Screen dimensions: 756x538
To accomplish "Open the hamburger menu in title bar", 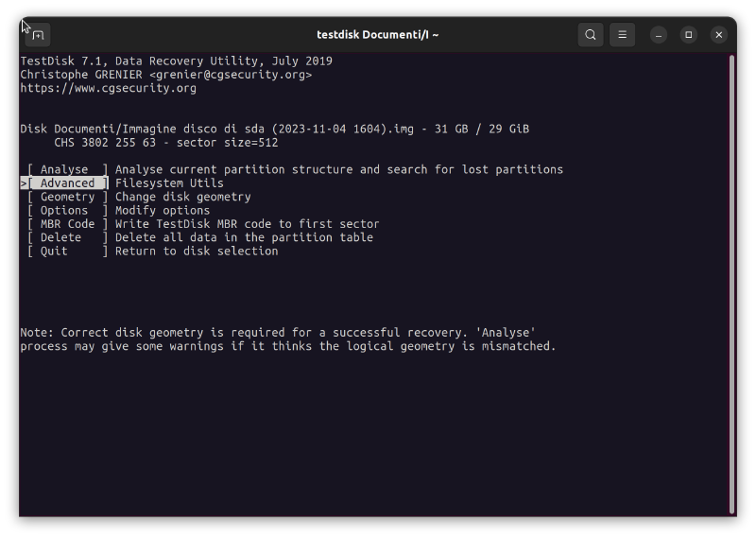I will pos(622,35).
